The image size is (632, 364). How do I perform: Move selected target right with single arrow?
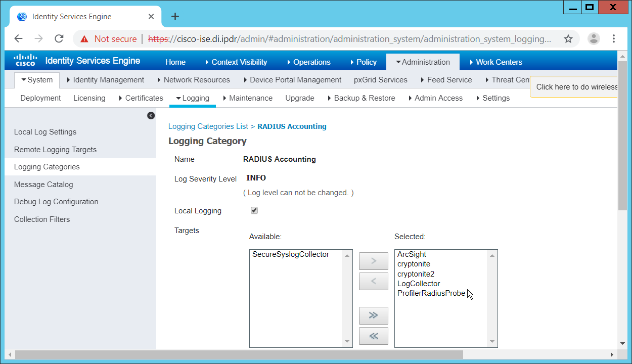click(373, 261)
